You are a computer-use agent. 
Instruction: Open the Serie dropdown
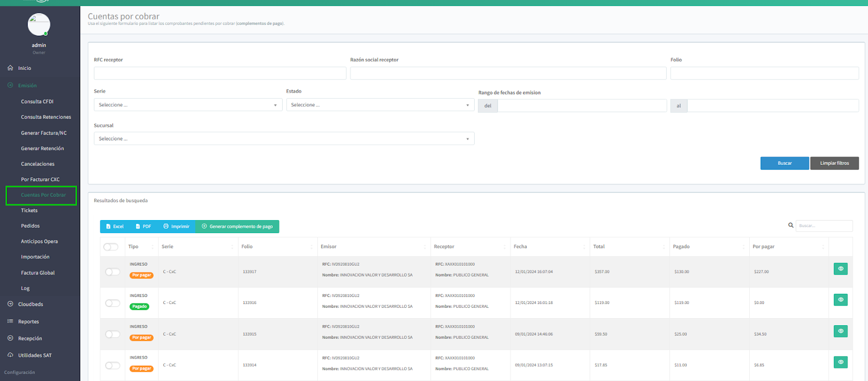point(188,105)
